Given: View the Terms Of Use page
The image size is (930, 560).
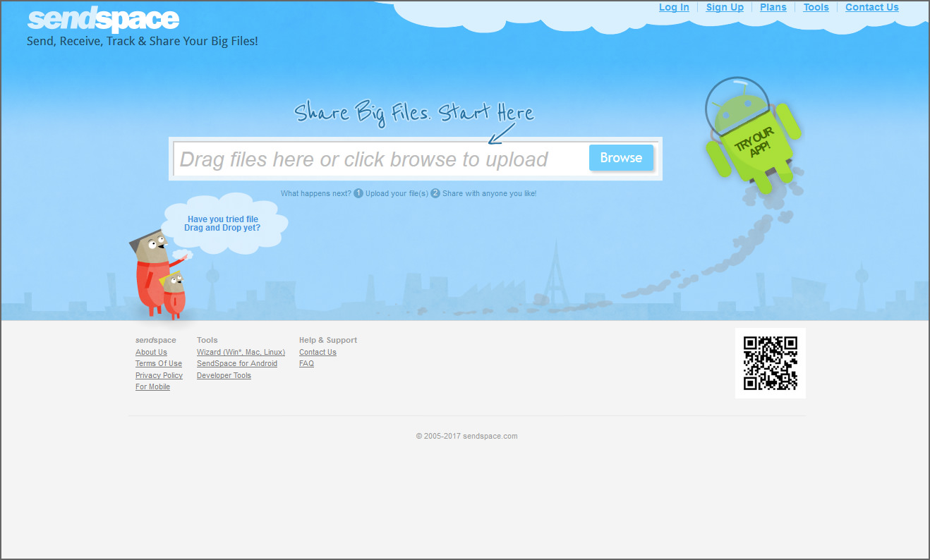Looking at the screenshot, I should tap(158, 363).
